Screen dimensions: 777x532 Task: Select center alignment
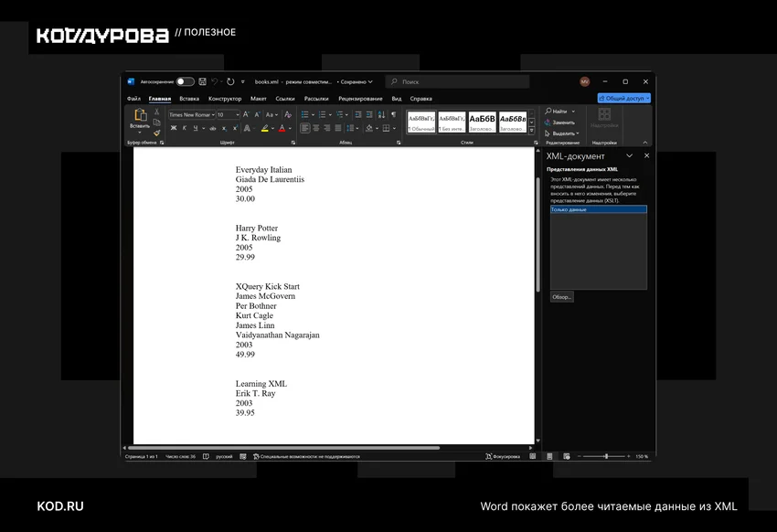click(315, 128)
